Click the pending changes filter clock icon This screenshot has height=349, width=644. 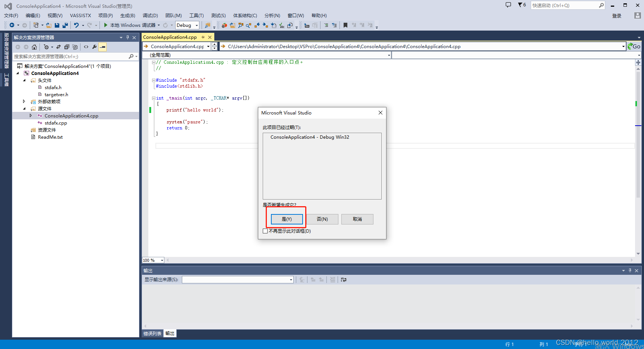point(46,47)
